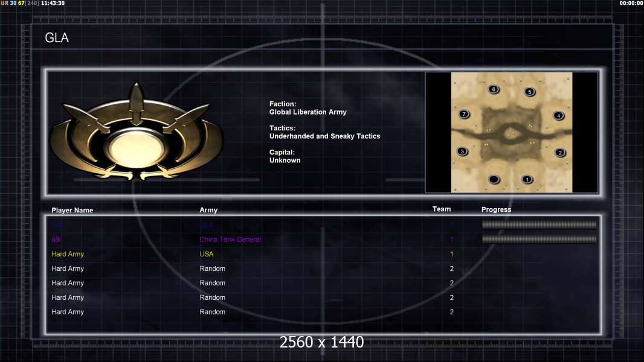Screen dimensions: 644x362
Task: Click the China Tank General progress bar
Action: click(539, 239)
